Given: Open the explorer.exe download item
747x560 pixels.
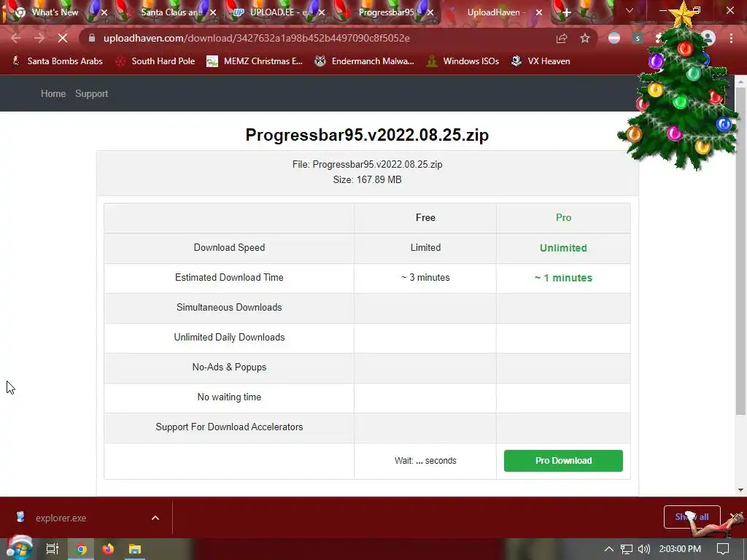Looking at the screenshot, I should (61, 518).
